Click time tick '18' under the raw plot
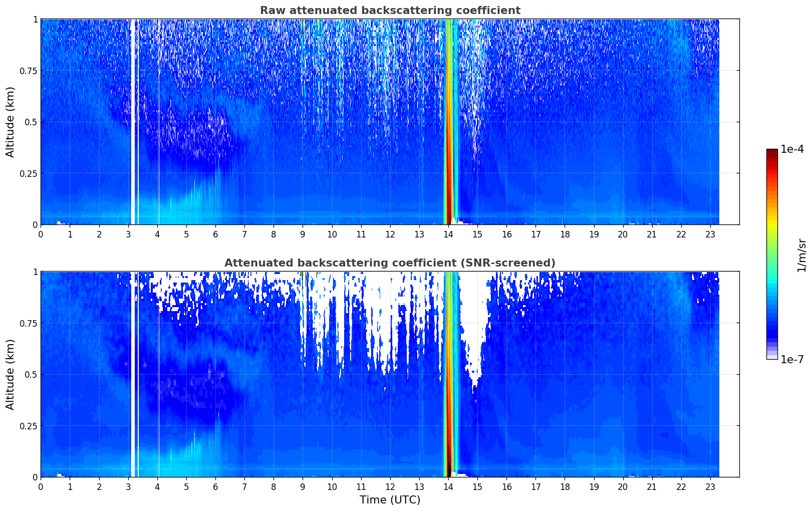The height and width of the screenshot is (511, 812). 565,234
